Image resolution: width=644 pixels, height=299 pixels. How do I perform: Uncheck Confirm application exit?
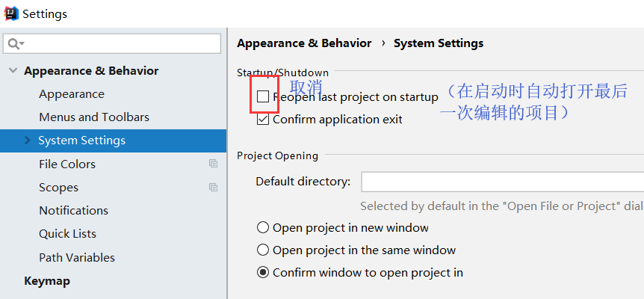pos(263,120)
